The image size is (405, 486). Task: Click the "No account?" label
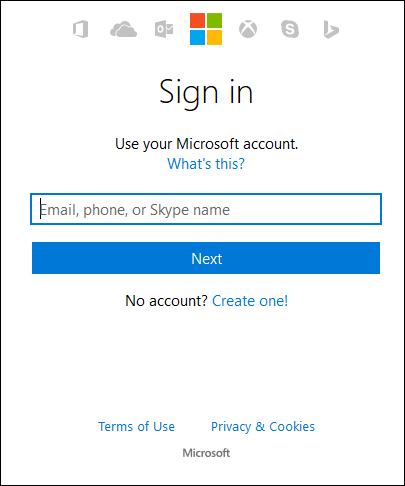pyautogui.click(x=166, y=301)
